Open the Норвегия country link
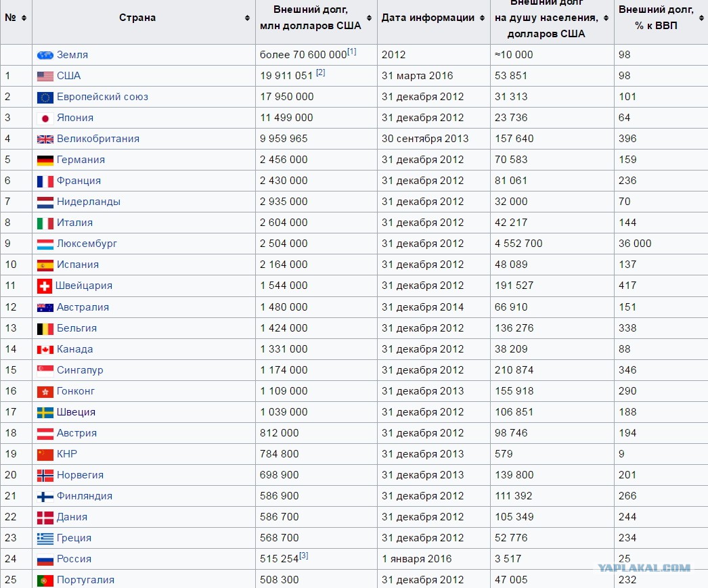The image size is (708, 588). [x=81, y=475]
